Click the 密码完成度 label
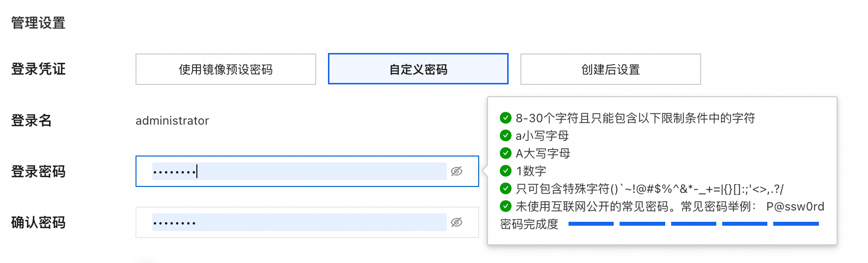The image size is (868, 263). [529, 224]
